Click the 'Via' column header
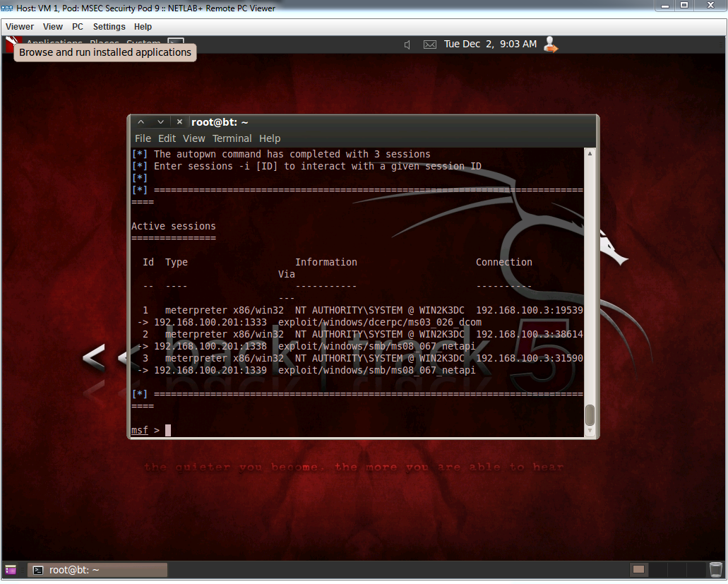 click(287, 275)
